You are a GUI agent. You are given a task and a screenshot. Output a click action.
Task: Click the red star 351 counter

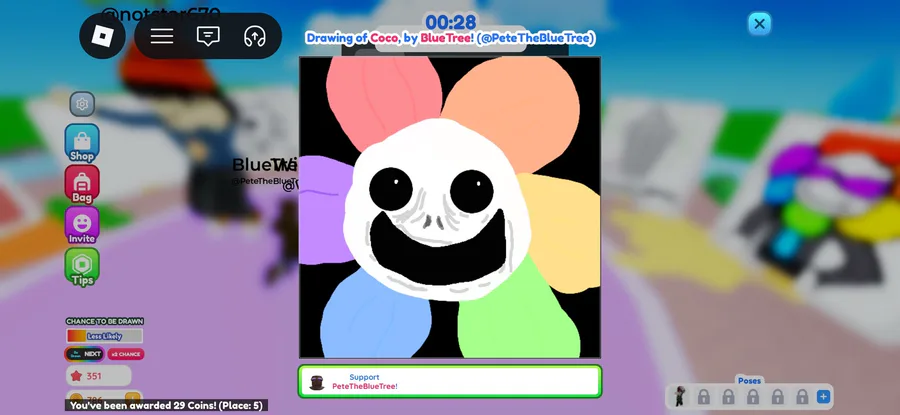click(x=98, y=376)
